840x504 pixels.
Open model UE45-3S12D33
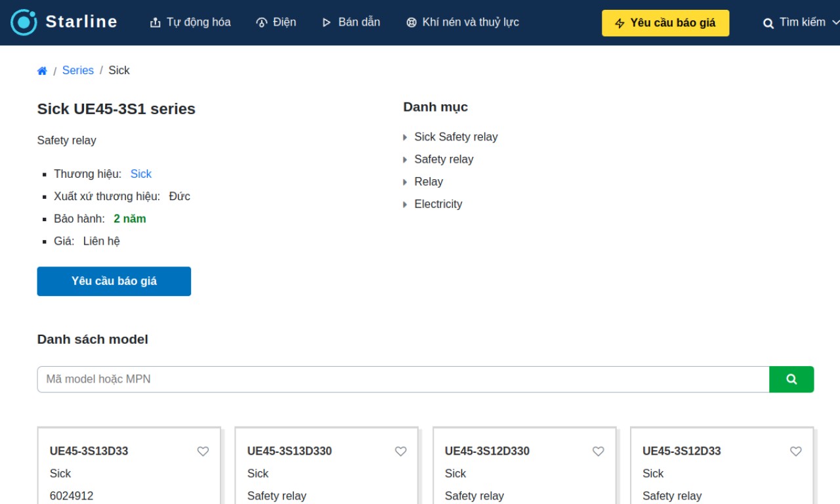[681, 451]
